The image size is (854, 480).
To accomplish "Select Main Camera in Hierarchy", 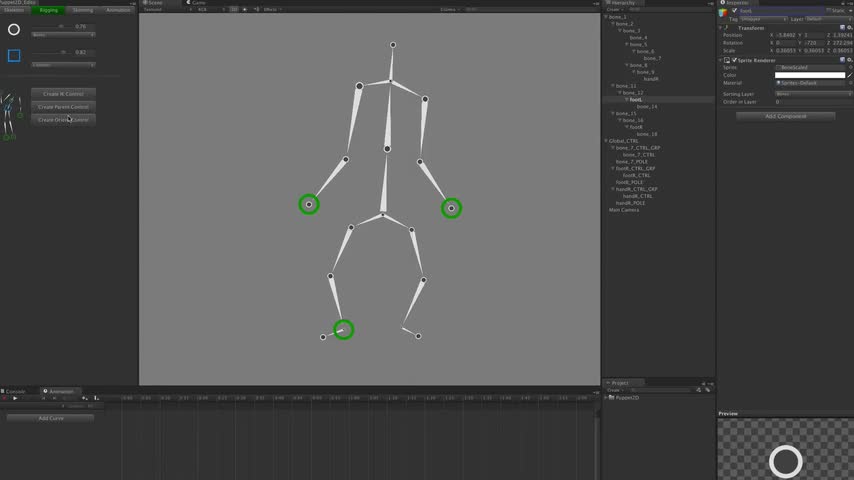I will tap(624, 210).
